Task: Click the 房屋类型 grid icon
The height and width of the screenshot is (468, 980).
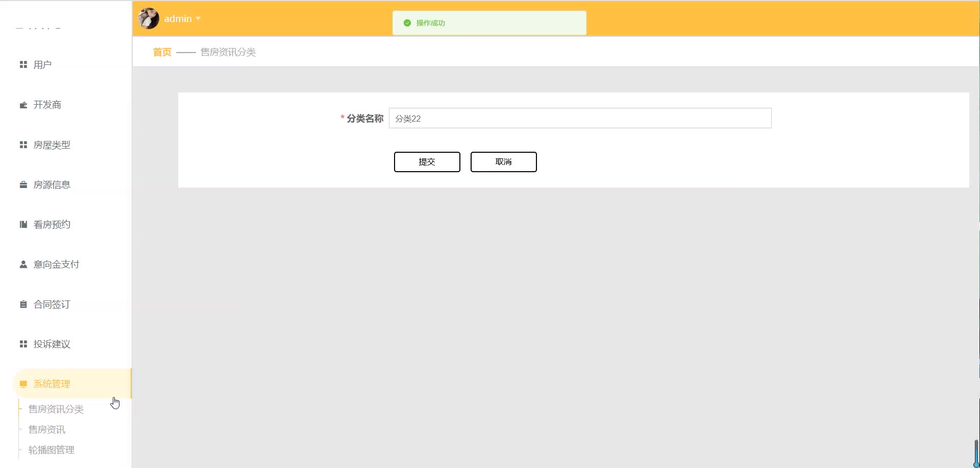Action: [x=23, y=145]
